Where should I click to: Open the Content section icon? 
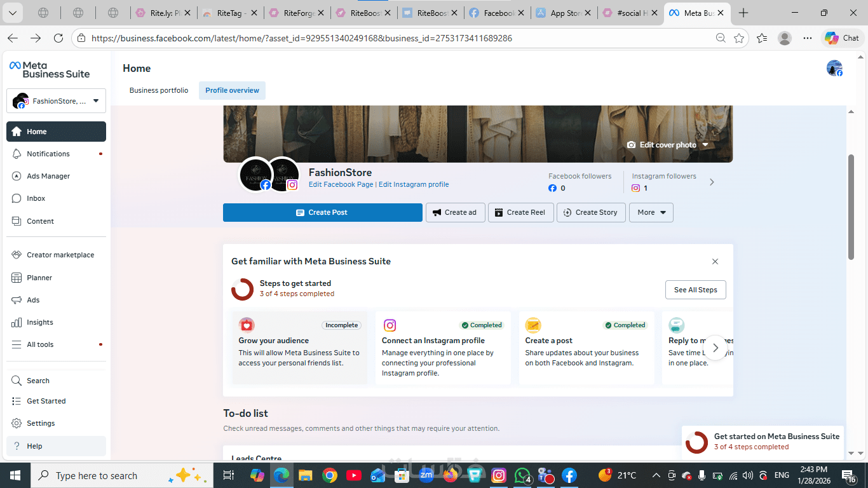17,221
